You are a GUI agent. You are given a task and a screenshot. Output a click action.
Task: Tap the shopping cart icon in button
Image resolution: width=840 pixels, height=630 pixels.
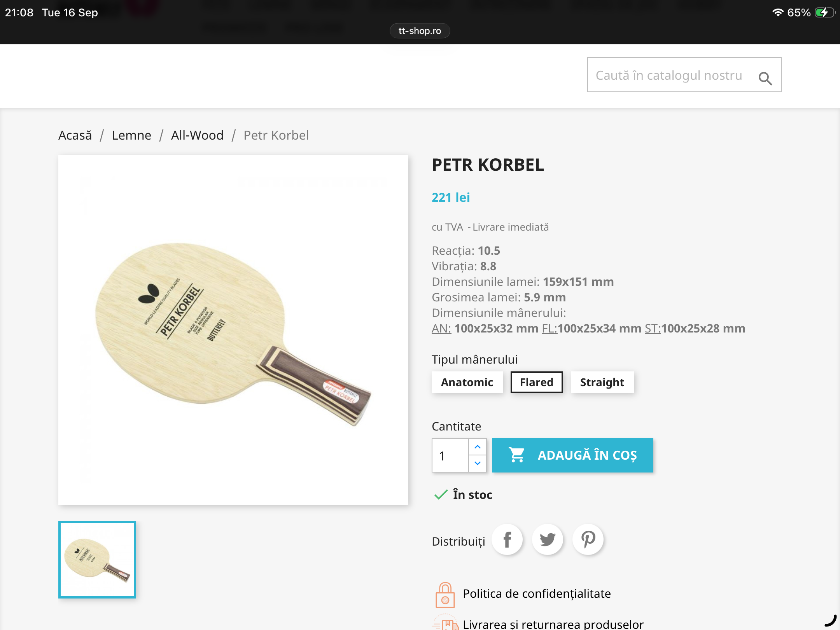pos(517,455)
